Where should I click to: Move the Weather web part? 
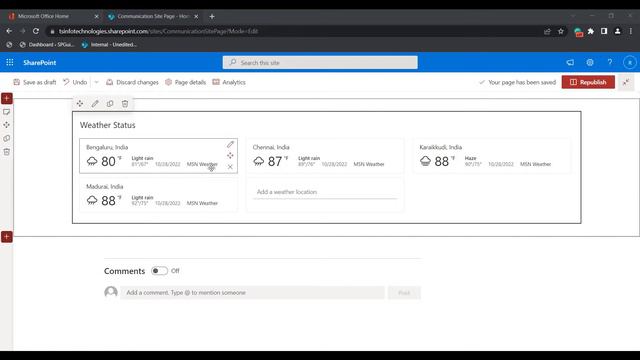pyautogui.click(x=80, y=104)
